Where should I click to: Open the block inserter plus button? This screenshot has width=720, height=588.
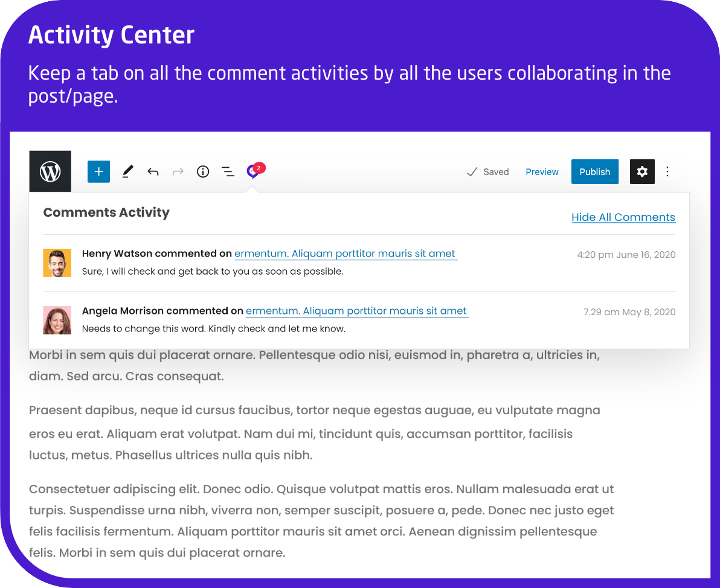point(98,171)
